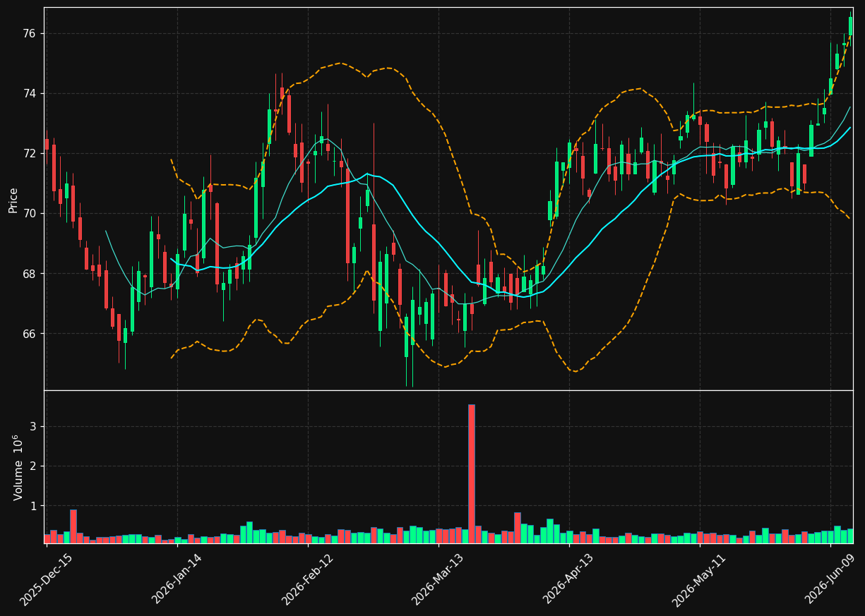Click the 2026-Feb-12 date label
The width and height of the screenshot is (865, 616).
coord(308,579)
